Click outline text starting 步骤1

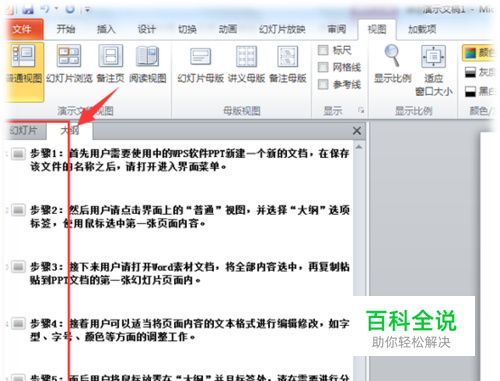tap(190, 160)
